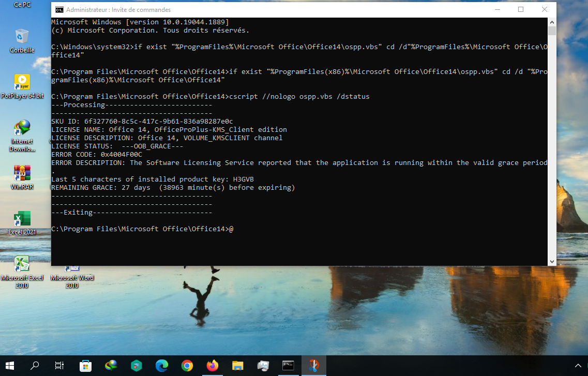Show hidden system tray icons
The width and height of the screenshot is (588, 376).
point(578,366)
